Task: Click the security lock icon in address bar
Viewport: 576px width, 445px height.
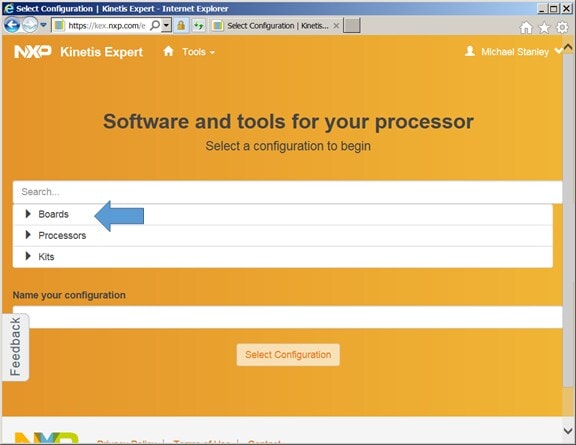Action: (181, 25)
